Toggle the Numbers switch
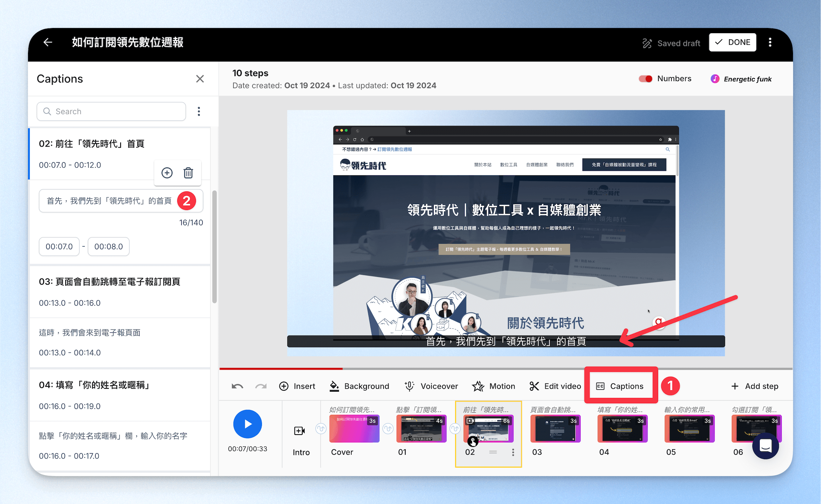Screen dimensions: 821x504 (x=646, y=79)
